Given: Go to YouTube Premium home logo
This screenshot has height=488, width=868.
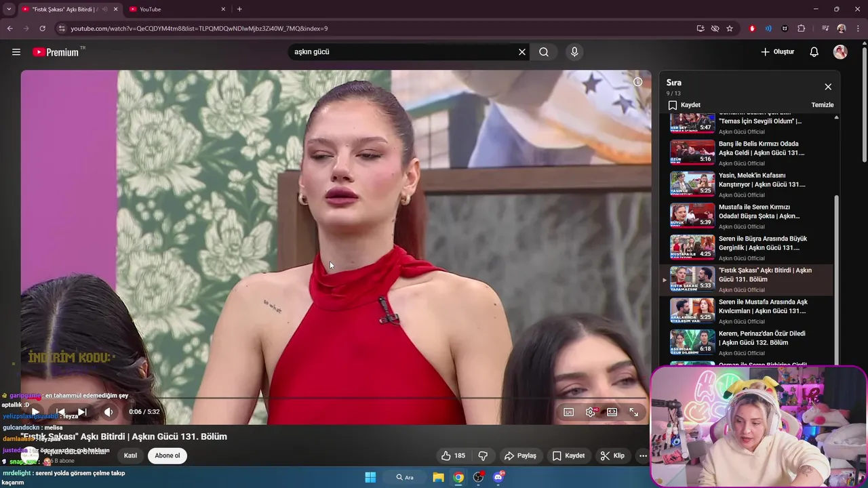Looking at the screenshot, I should (56, 52).
